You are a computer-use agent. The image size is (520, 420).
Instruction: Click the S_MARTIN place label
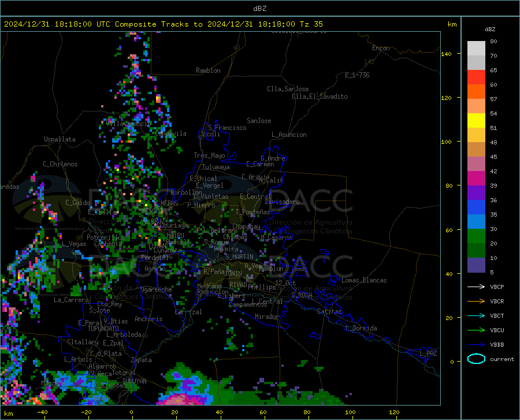point(239,257)
